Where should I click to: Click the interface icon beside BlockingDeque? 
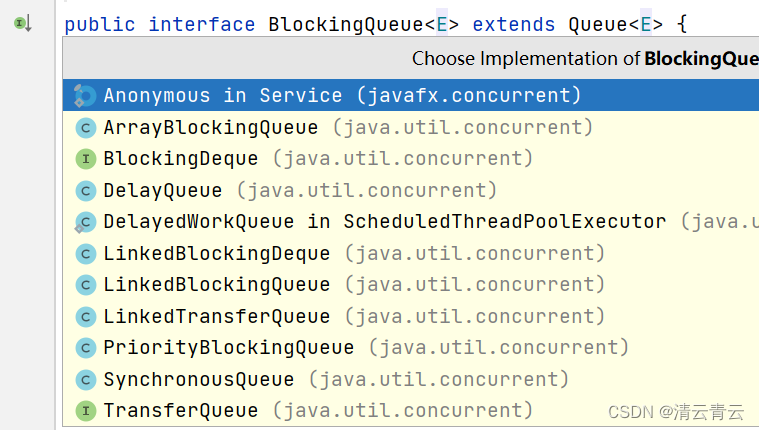[x=86, y=159]
